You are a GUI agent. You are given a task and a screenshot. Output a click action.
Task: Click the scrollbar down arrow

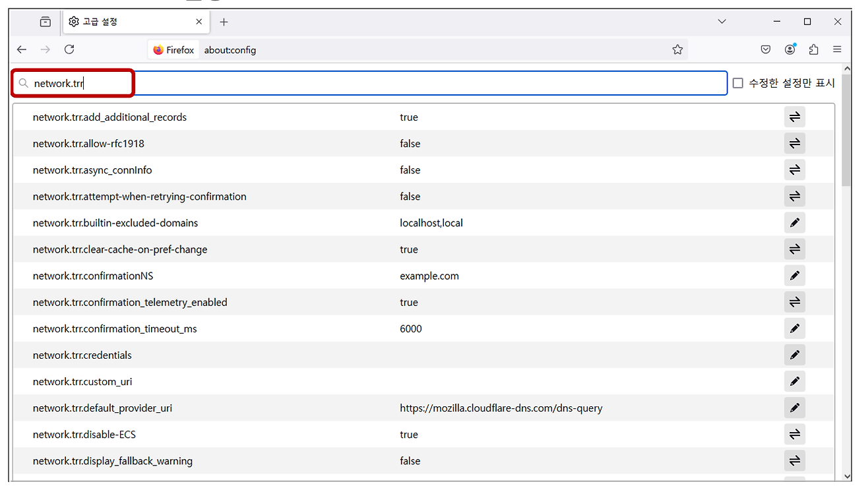[847, 477]
